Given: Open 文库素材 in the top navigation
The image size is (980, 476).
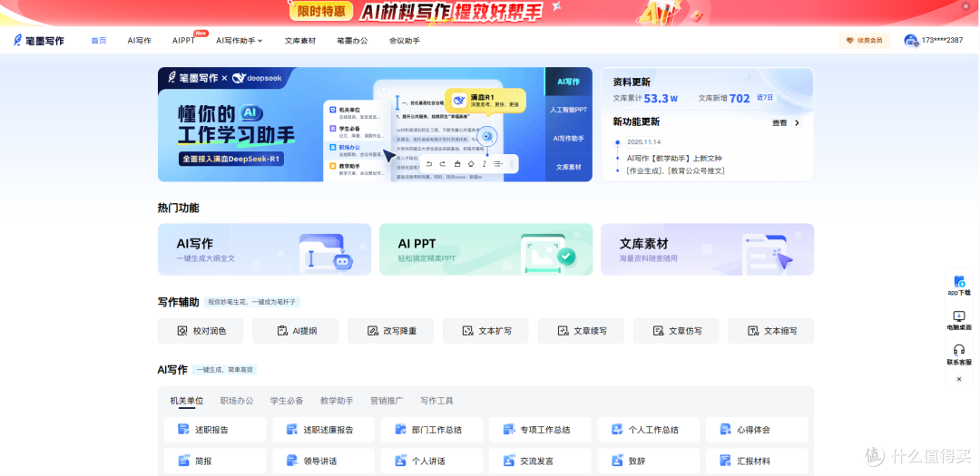Looking at the screenshot, I should point(300,41).
